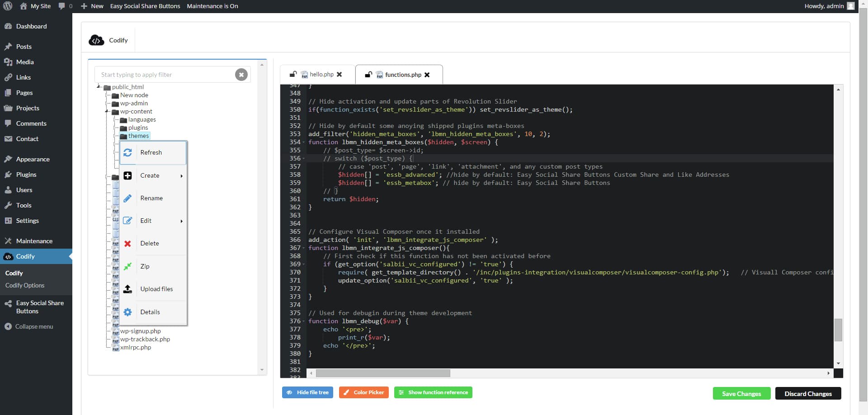Viewport: 868px width, 415px height.
Task: Choose Refresh from the context menu
Action: pyautogui.click(x=153, y=152)
